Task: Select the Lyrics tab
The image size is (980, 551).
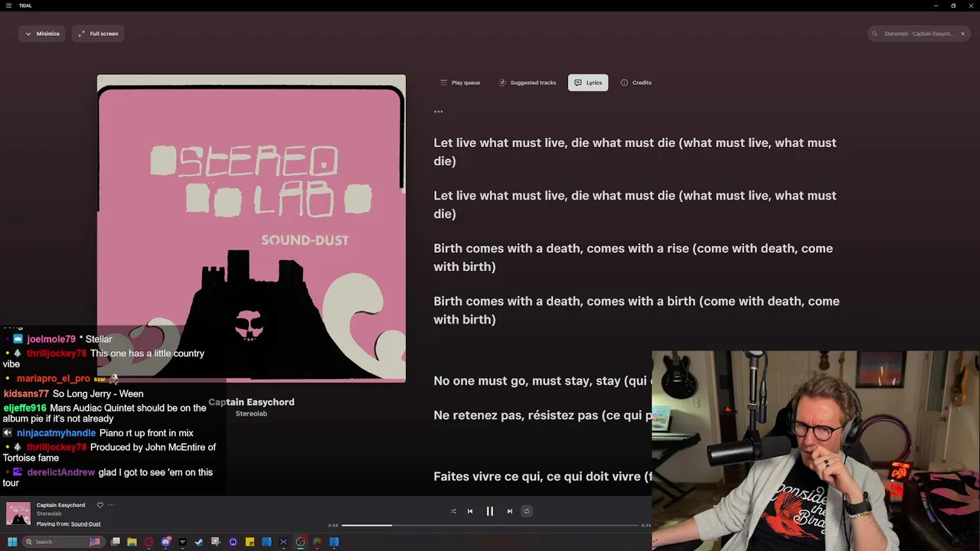Action: pos(588,83)
